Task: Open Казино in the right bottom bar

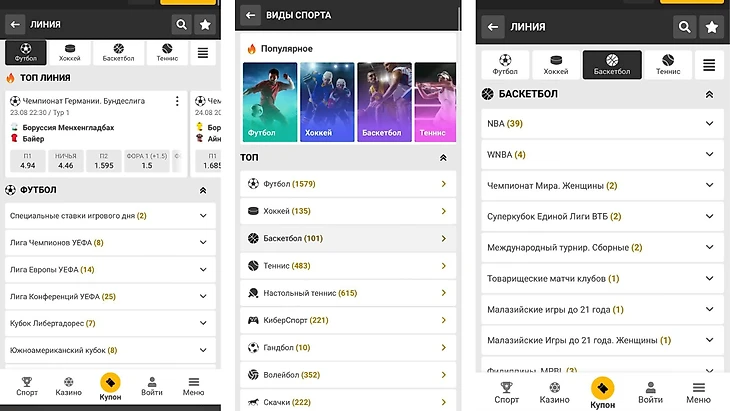Action: (554, 393)
